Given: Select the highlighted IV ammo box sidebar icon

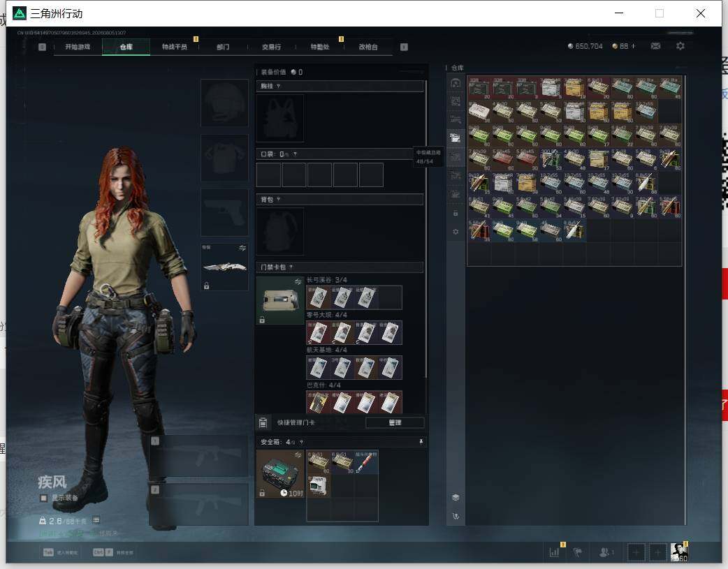Looking at the screenshot, I should coord(456,138).
